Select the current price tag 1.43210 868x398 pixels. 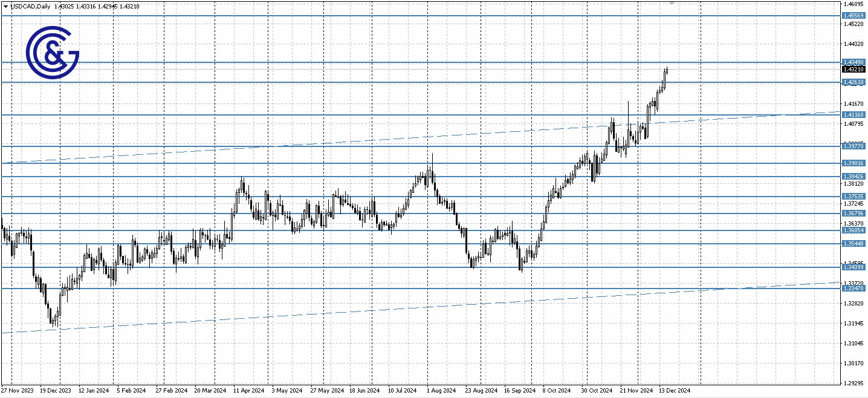[854, 70]
